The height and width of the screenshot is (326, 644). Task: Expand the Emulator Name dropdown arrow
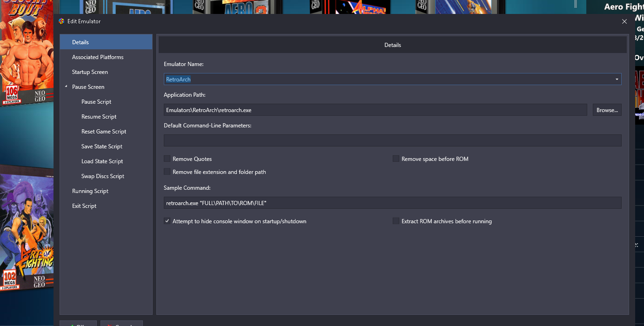click(617, 79)
